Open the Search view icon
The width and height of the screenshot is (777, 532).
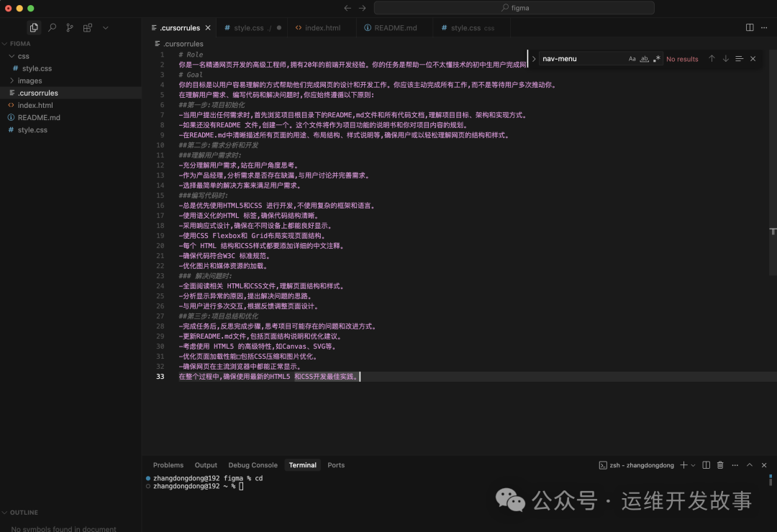[52, 28]
